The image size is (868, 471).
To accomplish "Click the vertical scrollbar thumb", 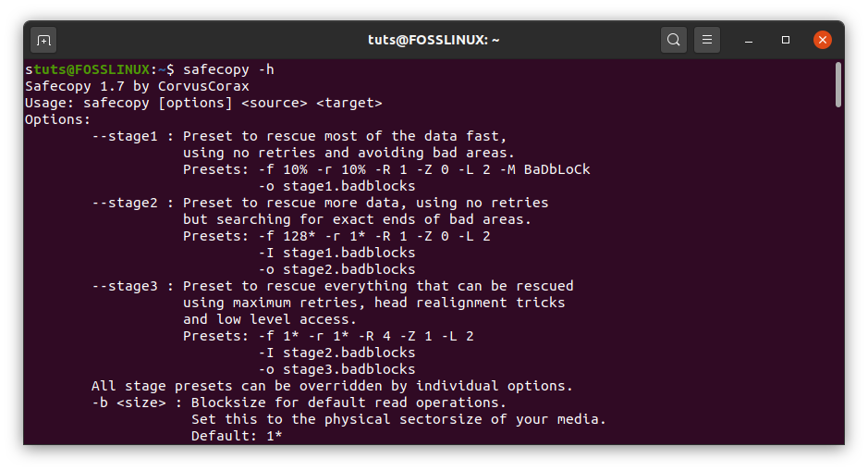I will coord(837,84).
